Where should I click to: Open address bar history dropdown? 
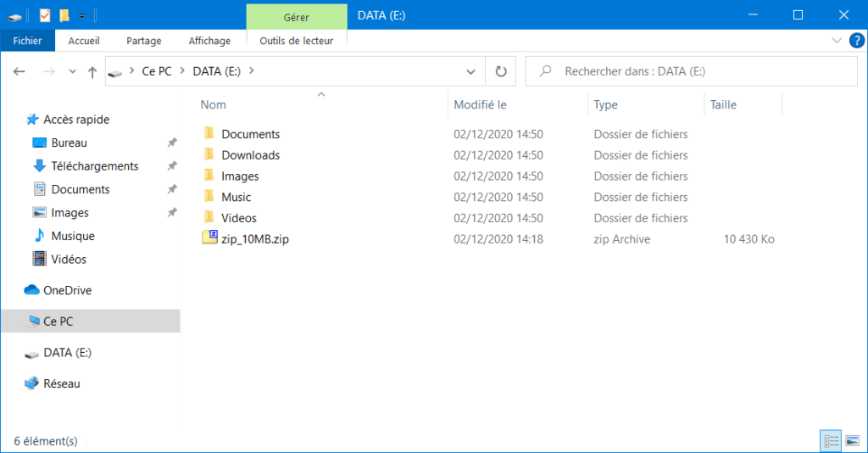tap(470, 71)
